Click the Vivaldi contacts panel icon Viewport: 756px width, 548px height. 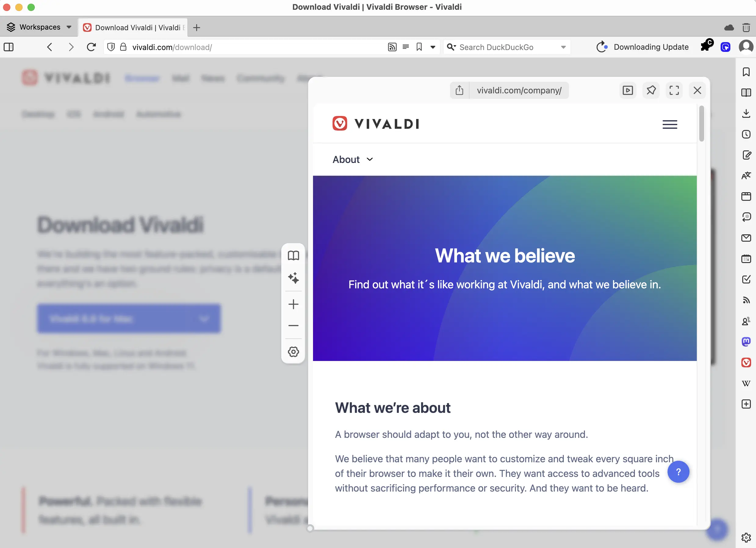pos(746,321)
